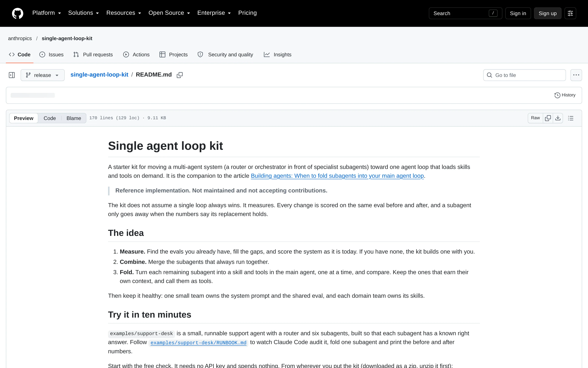Collapse the file tree side panel
Image resolution: width=588 pixels, height=368 pixels.
click(x=12, y=75)
